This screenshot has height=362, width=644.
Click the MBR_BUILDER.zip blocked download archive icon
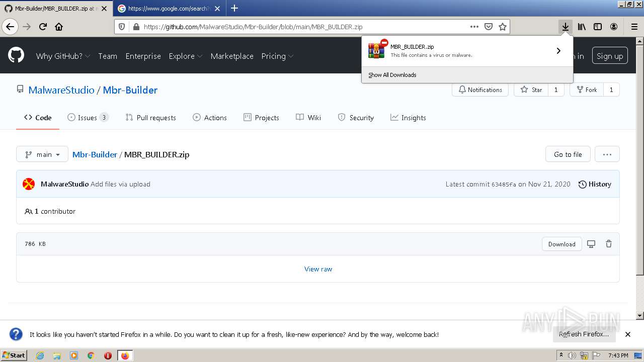tap(377, 49)
